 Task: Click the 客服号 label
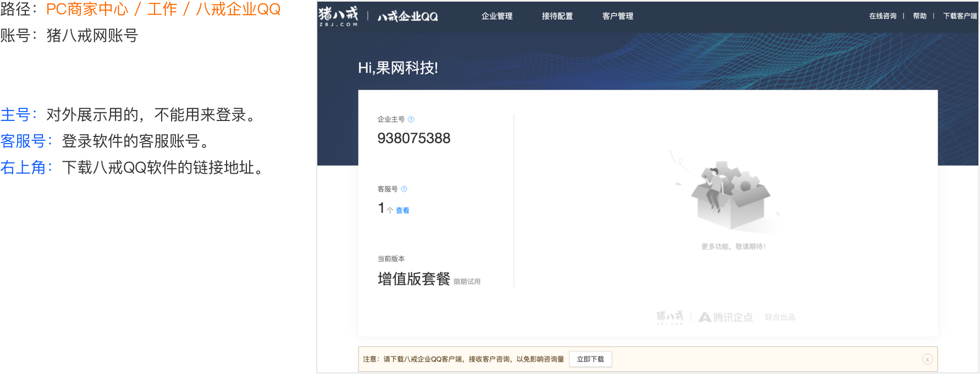pos(387,189)
